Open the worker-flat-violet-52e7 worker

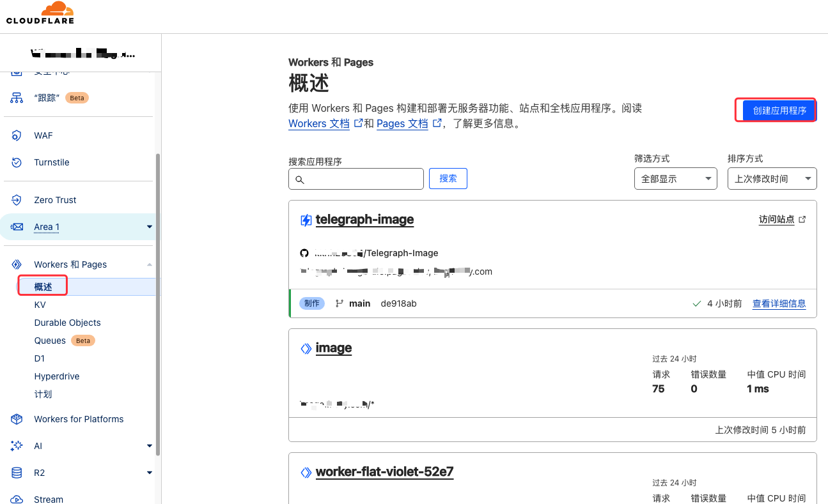pyautogui.click(x=385, y=472)
